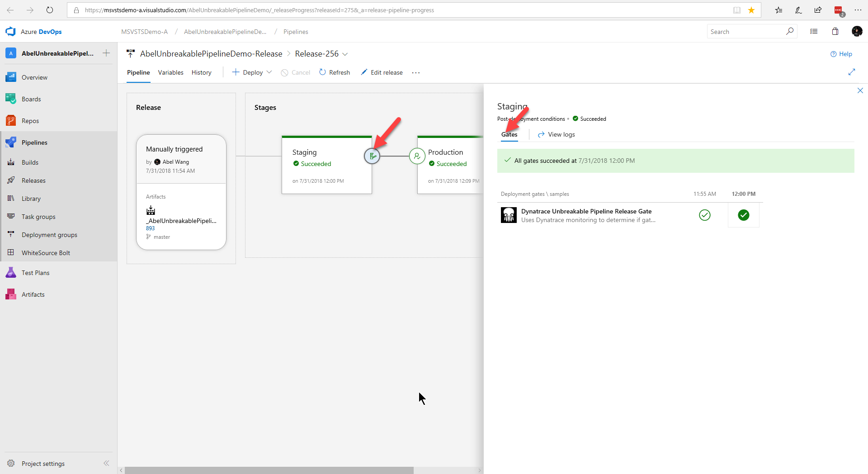
Task: Click the browser share icon
Action: 818,10
